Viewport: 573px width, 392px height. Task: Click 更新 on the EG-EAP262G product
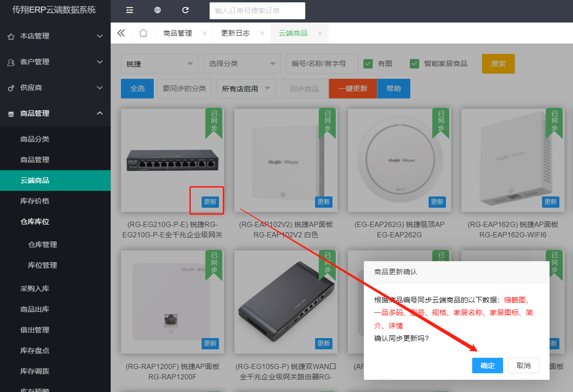[x=437, y=202]
